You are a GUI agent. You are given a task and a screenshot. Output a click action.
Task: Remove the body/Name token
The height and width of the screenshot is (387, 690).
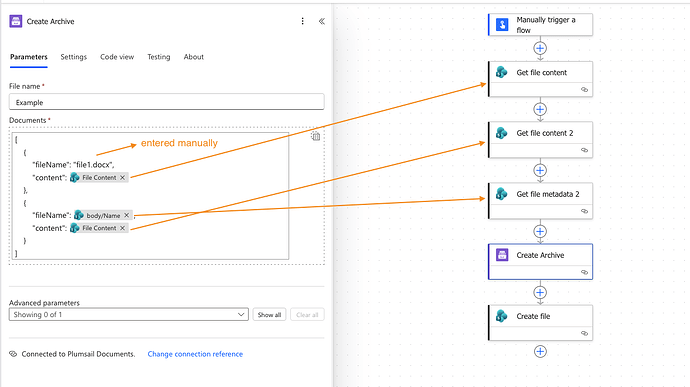[x=126, y=215]
